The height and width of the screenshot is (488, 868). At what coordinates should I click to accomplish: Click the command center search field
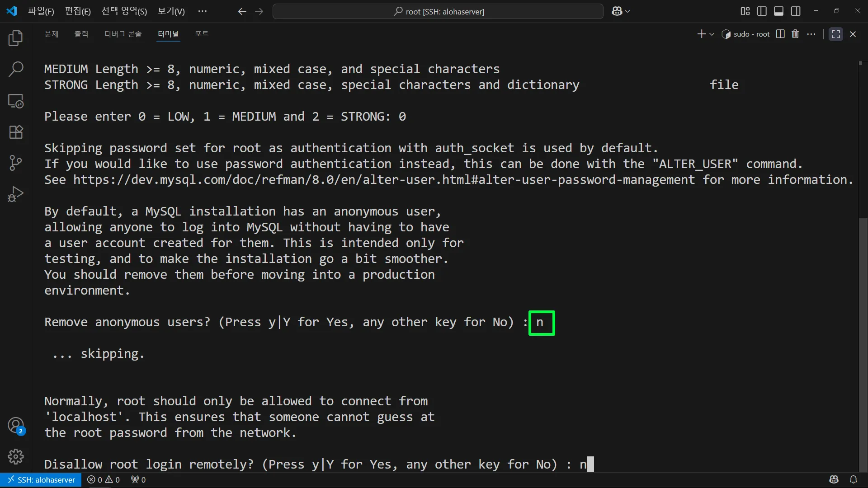(x=438, y=11)
